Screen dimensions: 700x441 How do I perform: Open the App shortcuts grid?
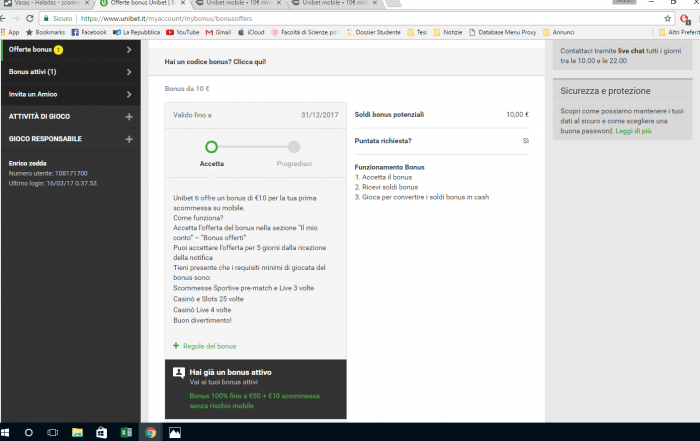(10, 32)
